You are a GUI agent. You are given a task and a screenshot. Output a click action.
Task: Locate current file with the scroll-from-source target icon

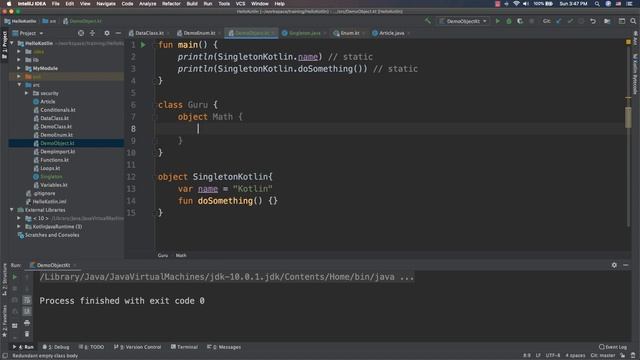tap(81, 33)
